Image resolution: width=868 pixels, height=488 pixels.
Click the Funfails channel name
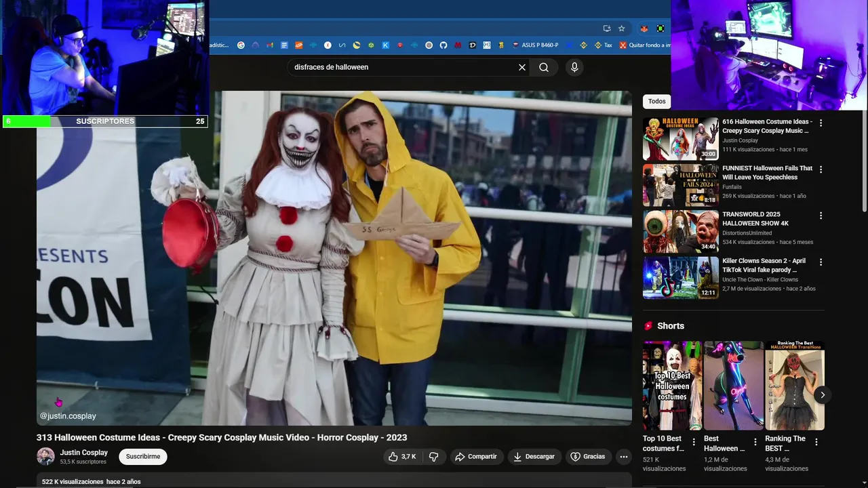tap(732, 187)
